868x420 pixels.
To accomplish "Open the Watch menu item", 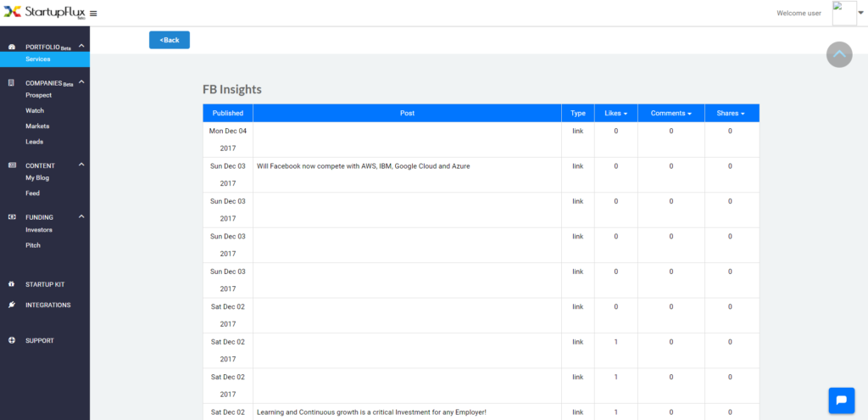I will pos(35,111).
